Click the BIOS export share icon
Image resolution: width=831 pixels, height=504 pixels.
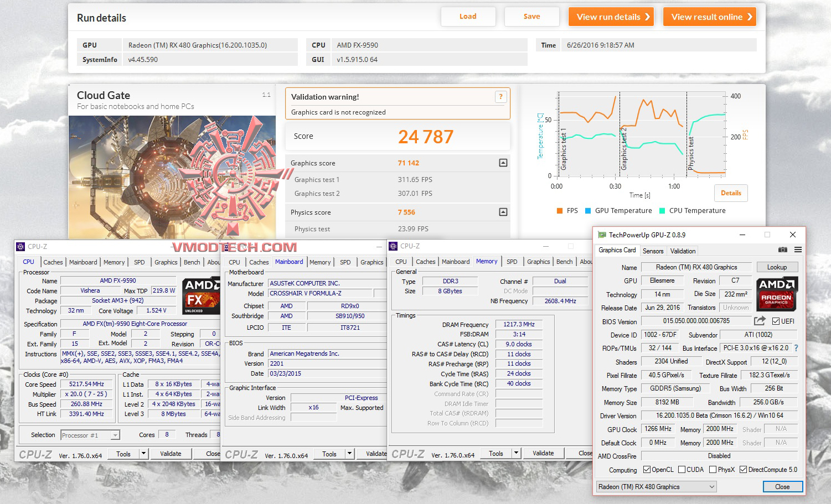[x=760, y=321]
